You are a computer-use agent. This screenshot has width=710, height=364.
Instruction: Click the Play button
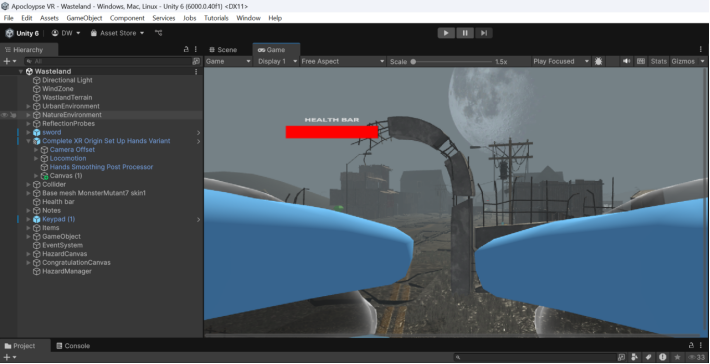pyautogui.click(x=446, y=33)
